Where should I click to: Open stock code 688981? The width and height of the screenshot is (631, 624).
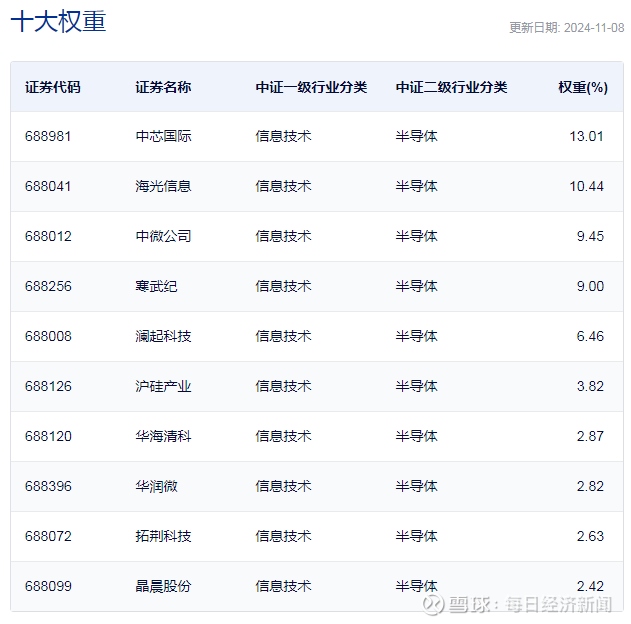click(48, 136)
